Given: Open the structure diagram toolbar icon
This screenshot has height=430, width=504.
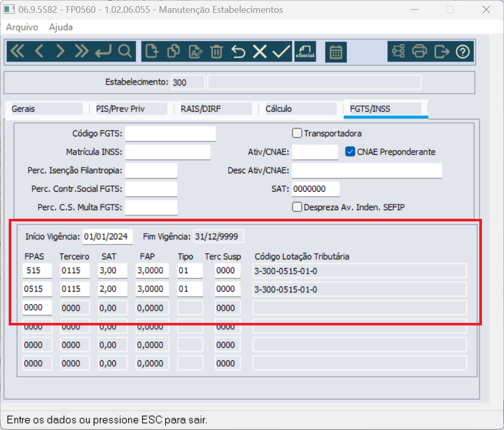Looking at the screenshot, I should point(398,51).
